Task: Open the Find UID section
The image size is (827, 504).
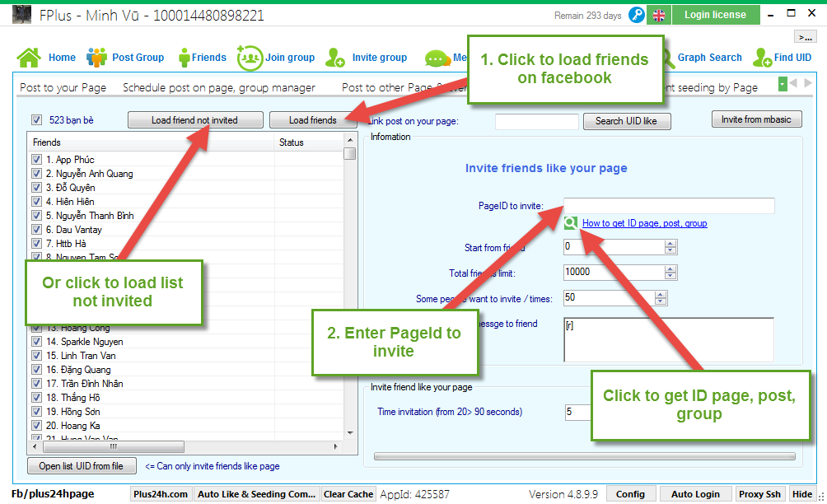Action: (783, 58)
